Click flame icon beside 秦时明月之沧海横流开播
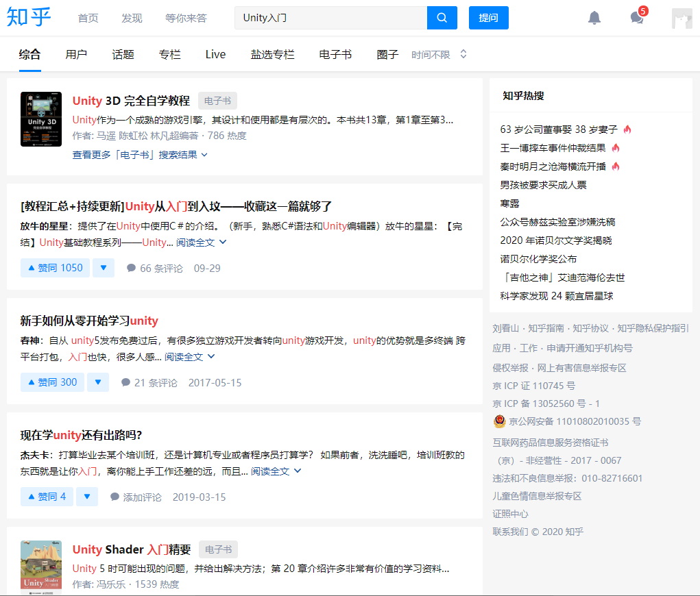This screenshot has width=700, height=596. (616, 166)
